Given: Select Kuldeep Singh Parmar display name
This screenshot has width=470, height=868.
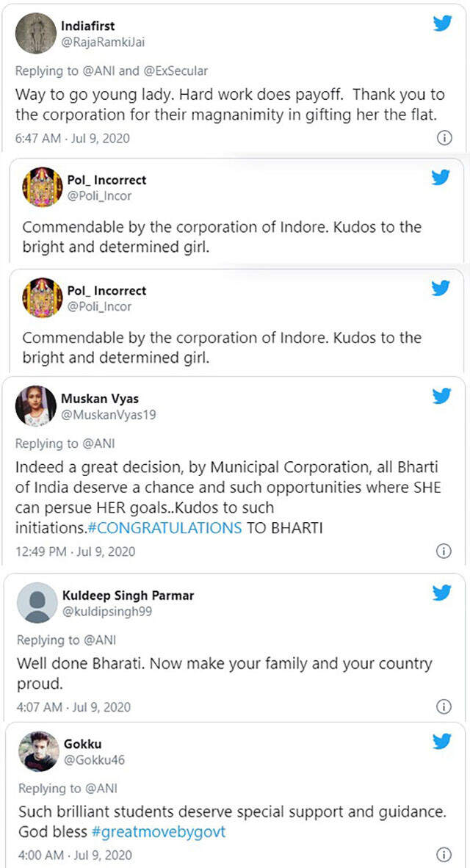Looking at the screenshot, I should [128, 595].
